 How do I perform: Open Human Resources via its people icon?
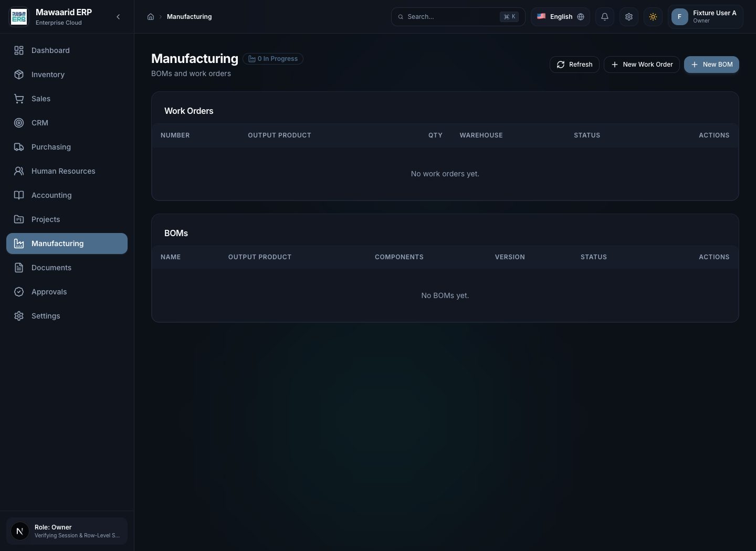[19, 171]
